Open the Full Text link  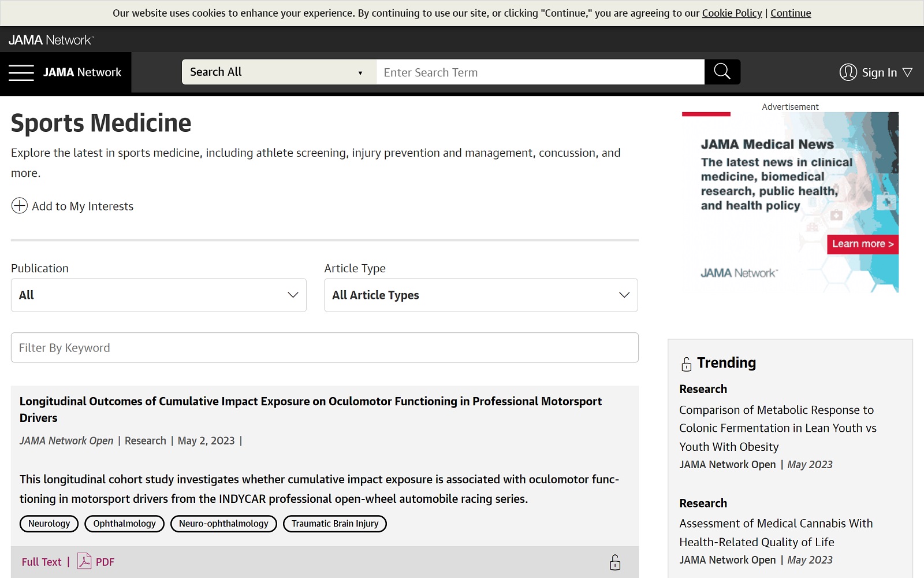(x=42, y=562)
